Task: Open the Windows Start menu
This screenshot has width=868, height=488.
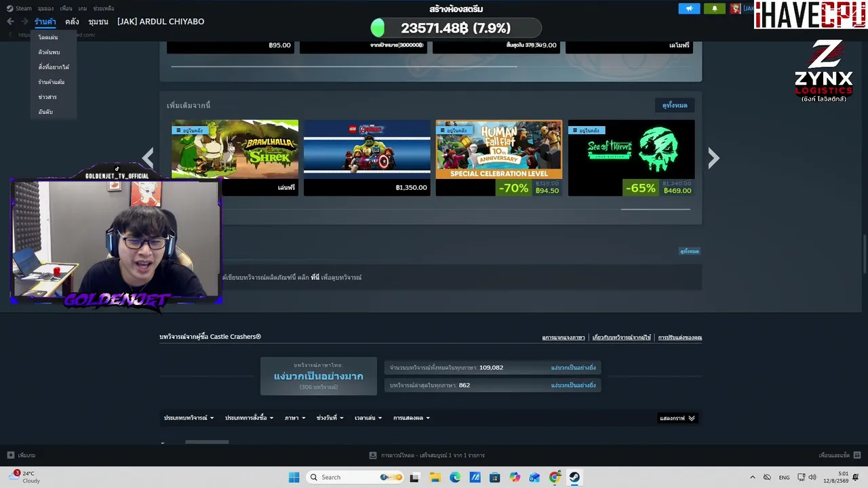Action: 294,477
